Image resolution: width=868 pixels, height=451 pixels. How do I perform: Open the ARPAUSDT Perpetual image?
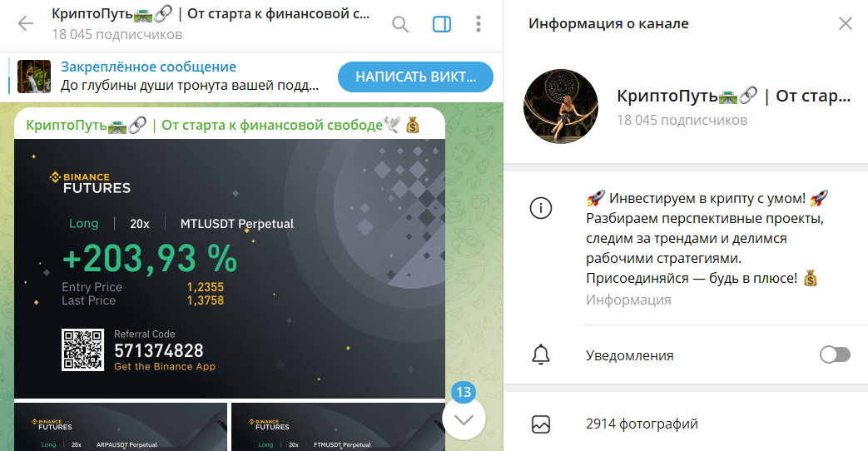121,427
